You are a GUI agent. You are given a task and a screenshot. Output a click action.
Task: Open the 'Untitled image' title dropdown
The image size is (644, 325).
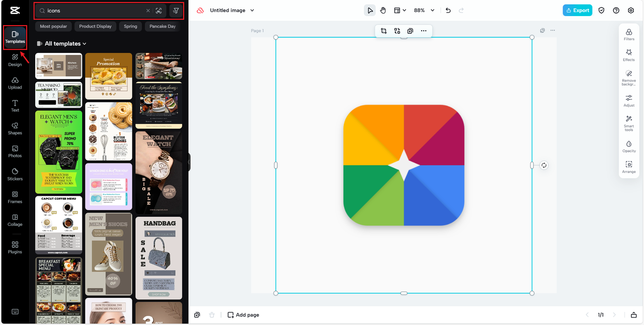[232, 11]
